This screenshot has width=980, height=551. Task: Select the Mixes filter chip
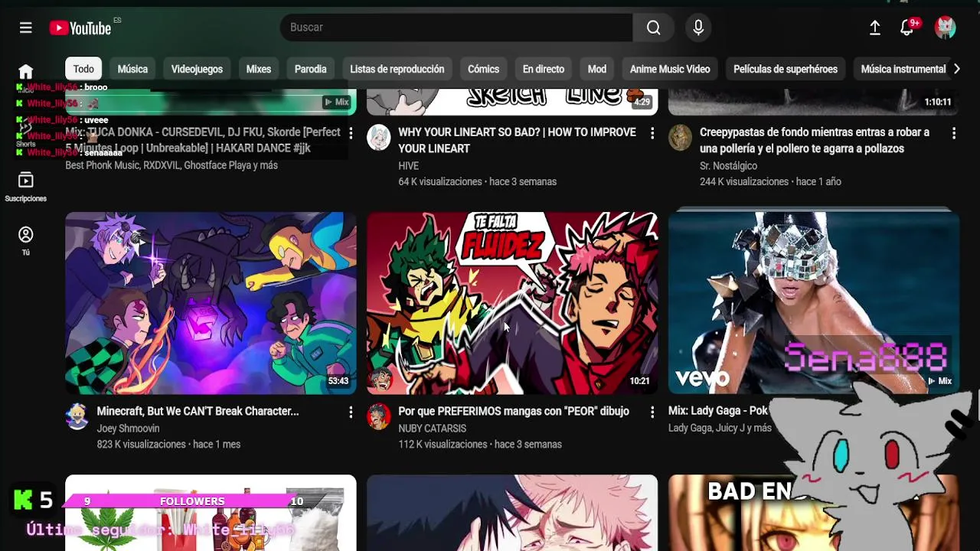259,69
